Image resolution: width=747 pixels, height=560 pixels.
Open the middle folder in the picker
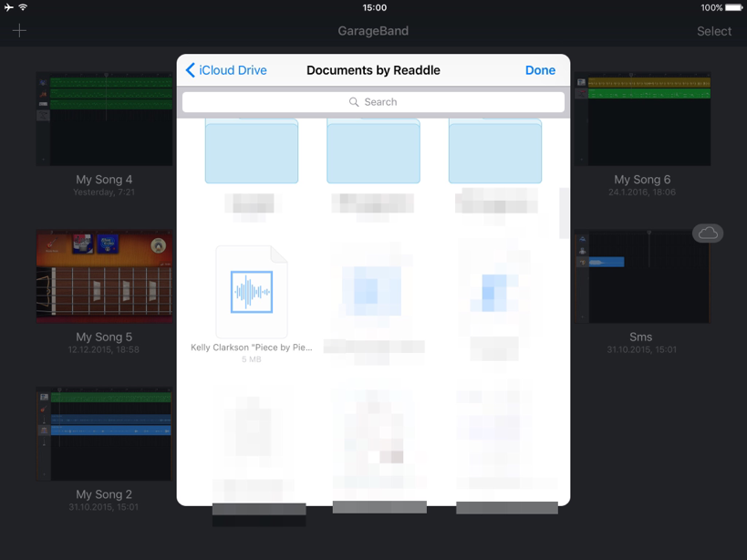(x=374, y=151)
